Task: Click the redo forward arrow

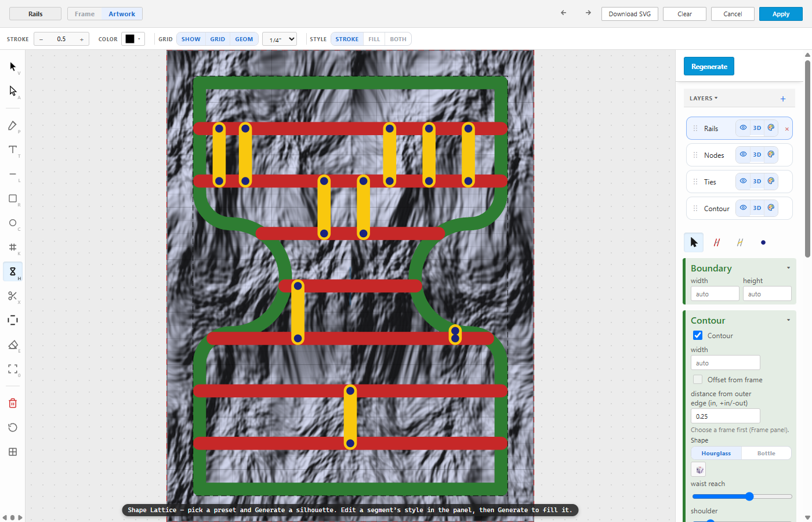Action: 588,13
